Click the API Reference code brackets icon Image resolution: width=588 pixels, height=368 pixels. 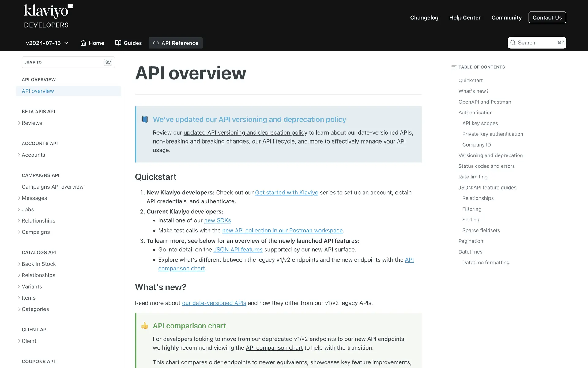point(156,43)
